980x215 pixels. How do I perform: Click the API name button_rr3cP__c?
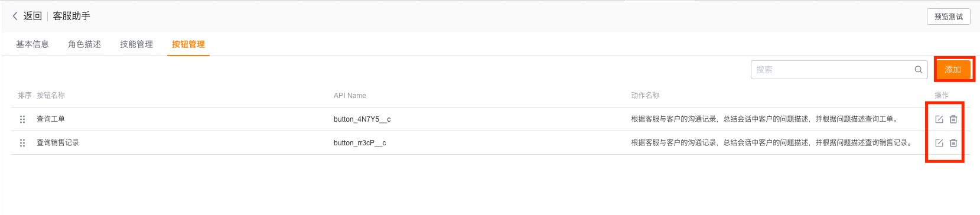pos(360,143)
